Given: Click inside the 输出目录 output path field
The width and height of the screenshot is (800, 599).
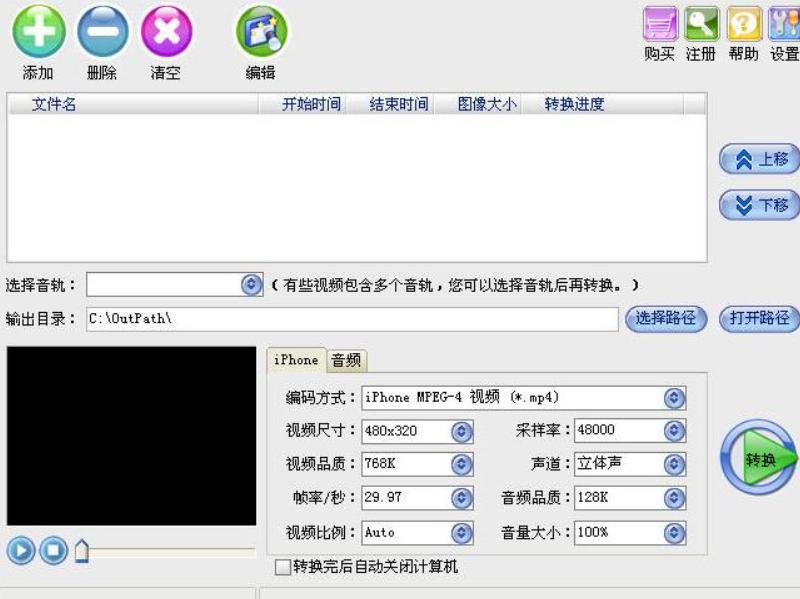Looking at the screenshot, I should pyautogui.click(x=350, y=317).
